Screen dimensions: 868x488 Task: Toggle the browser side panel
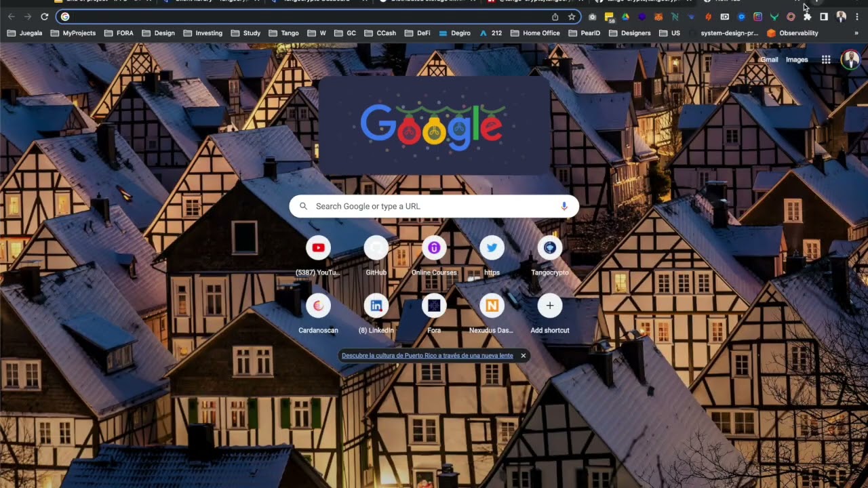tap(824, 16)
